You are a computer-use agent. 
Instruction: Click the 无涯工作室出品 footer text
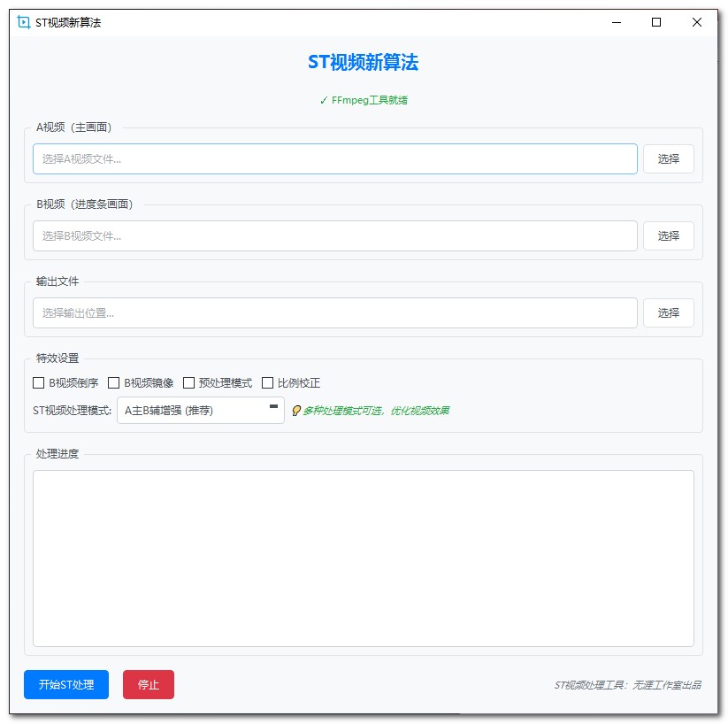tap(667, 685)
